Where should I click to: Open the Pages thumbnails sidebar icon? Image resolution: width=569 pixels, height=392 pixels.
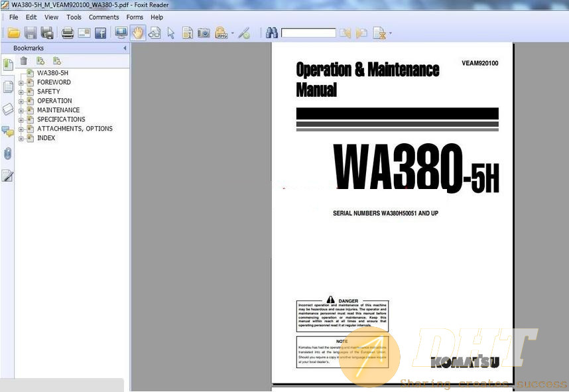pos(7,87)
